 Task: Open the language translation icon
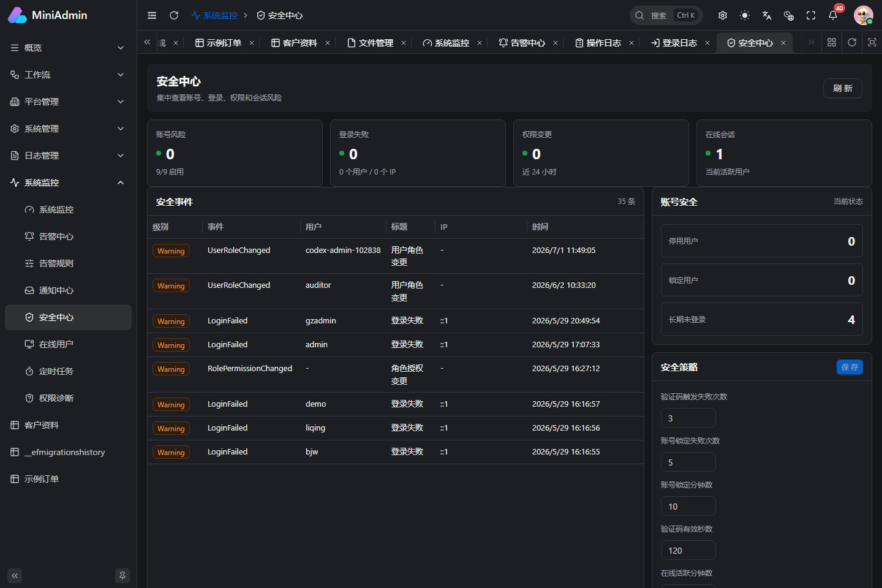coord(767,15)
